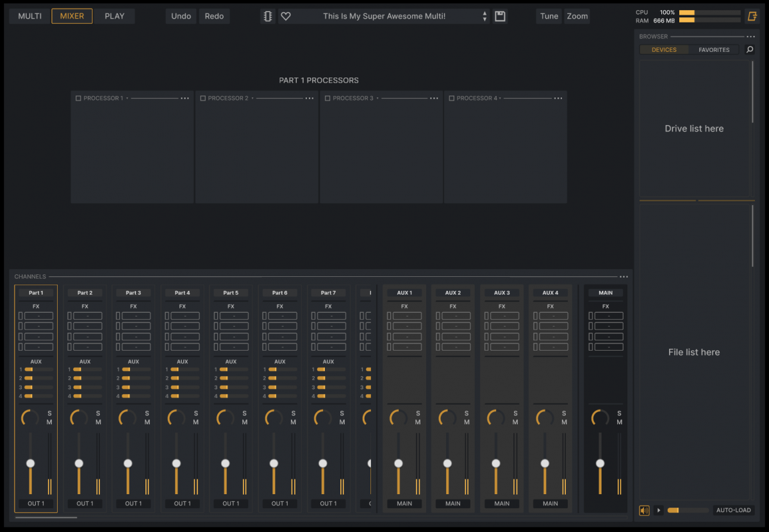Click the MAIN channel volume fader handle

point(600,463)
